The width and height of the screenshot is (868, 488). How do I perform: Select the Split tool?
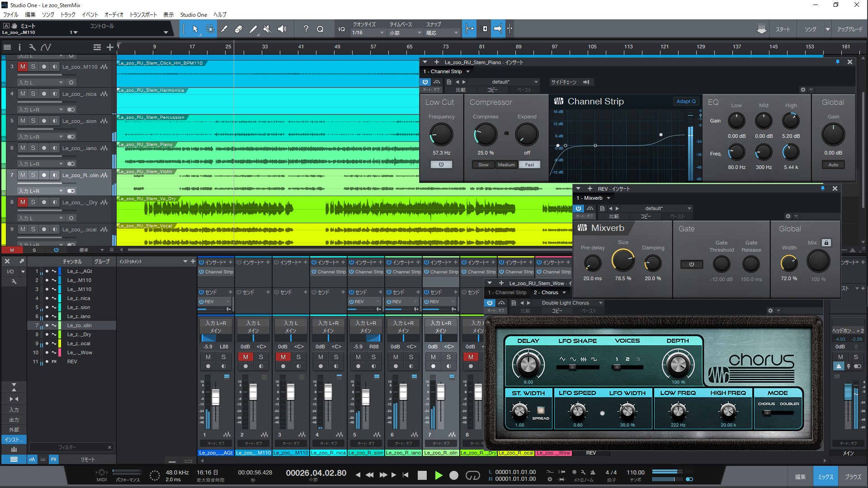(x=224, y=29)
